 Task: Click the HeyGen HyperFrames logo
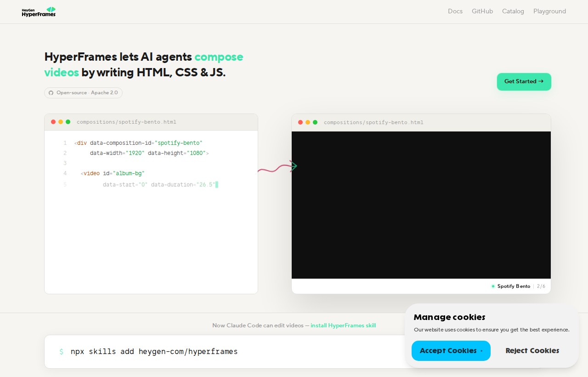tap(39, 12)
